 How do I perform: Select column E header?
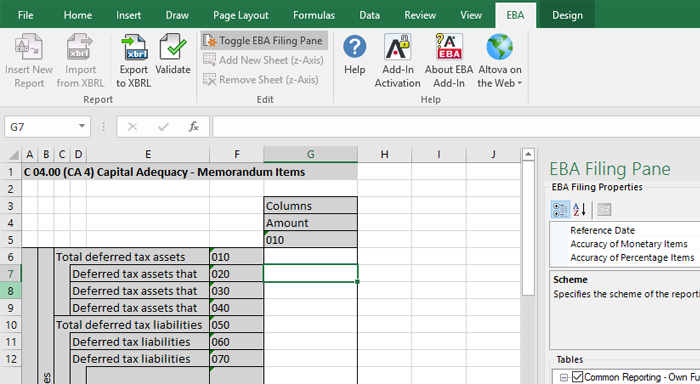click(148, 154)
